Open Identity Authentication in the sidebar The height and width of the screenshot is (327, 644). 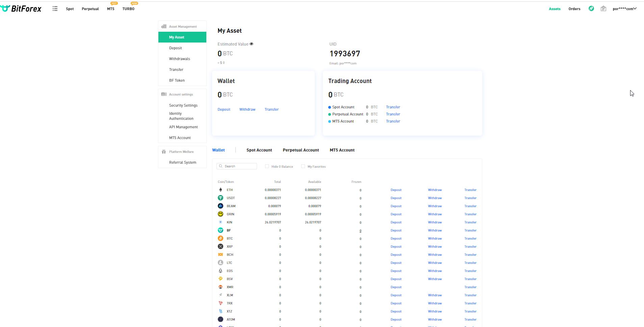click(x=181, y=116)
